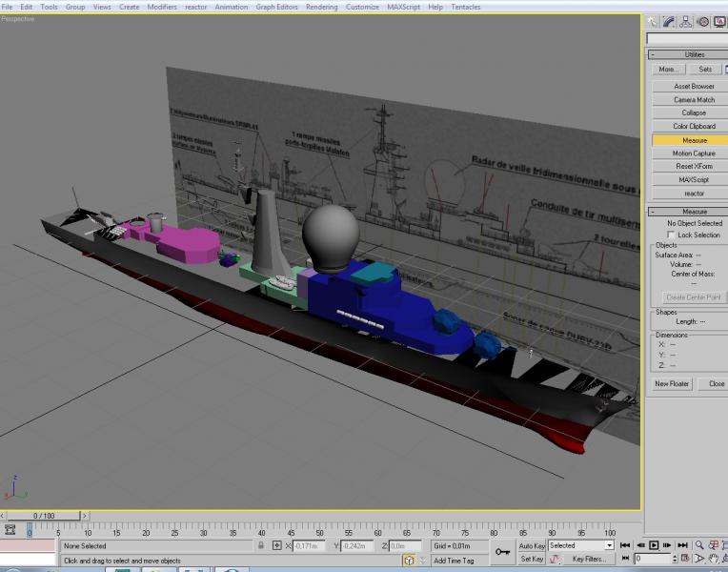Open the MAXScript menu
Viewport: 728px width, 572px height.
tap(403, 7)
